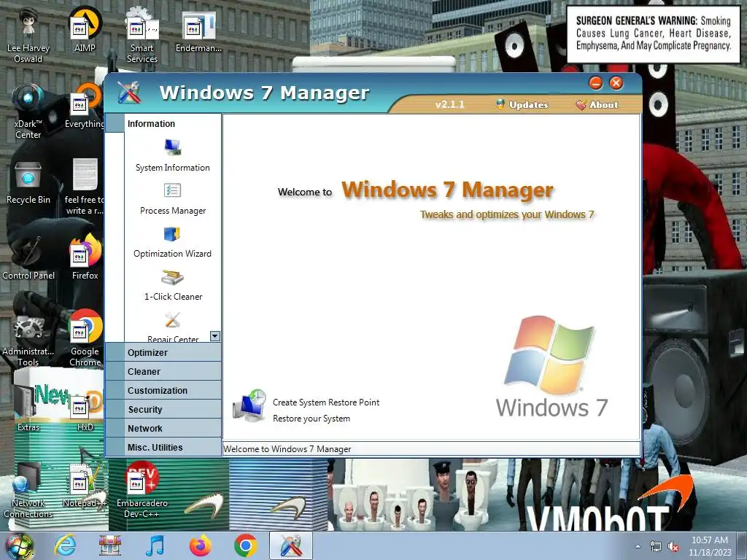Select the Information section header
Viewport: 747px width, 560px height.
click(163, 123)
